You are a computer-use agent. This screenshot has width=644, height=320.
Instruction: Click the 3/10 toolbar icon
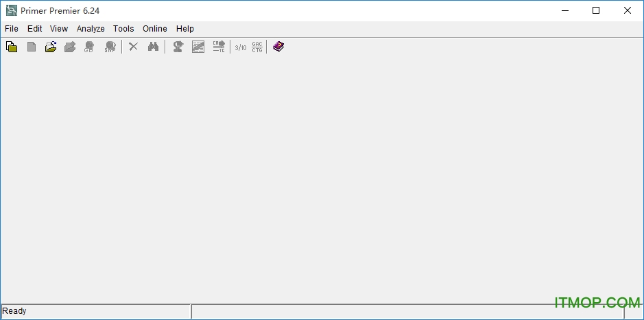point(240,47)
